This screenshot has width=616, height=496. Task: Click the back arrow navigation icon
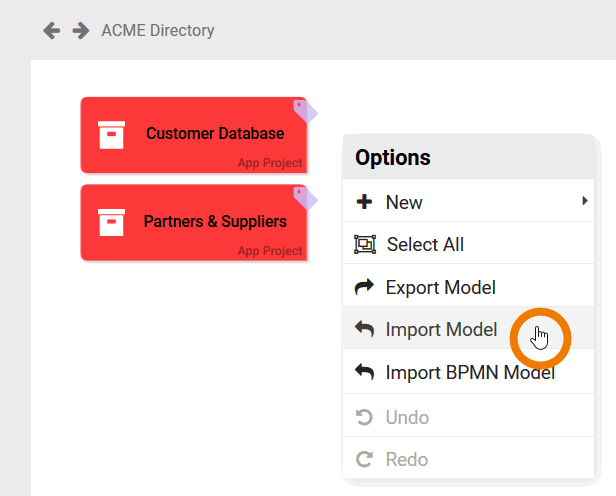[x=52, y=31]
